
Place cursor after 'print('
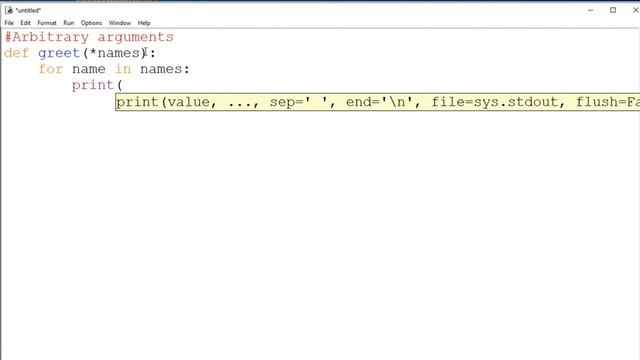123,85
